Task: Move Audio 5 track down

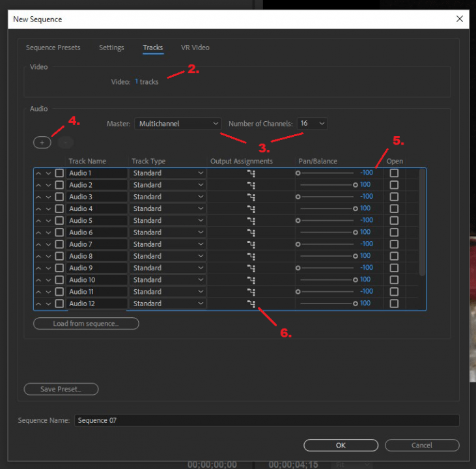Action: (x=48, y=221)
